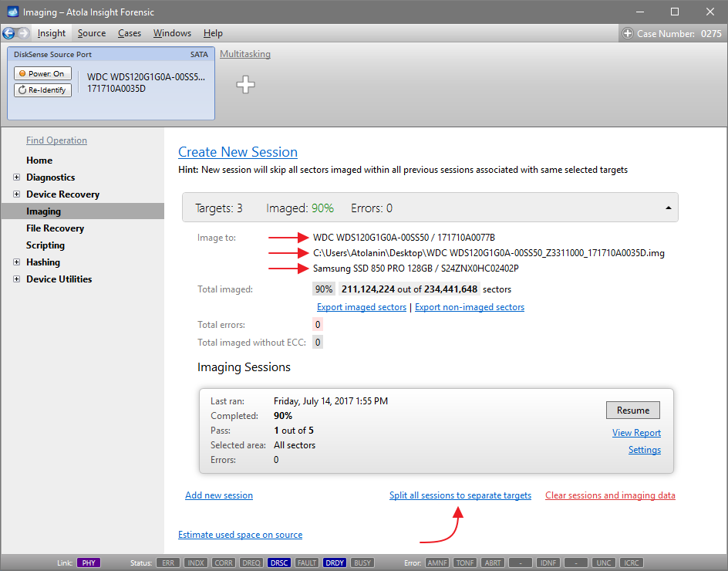This screenshot has height=571, width=728.
Task: Click the back navigation arrow icon
Action: click(x=9, y=33)
